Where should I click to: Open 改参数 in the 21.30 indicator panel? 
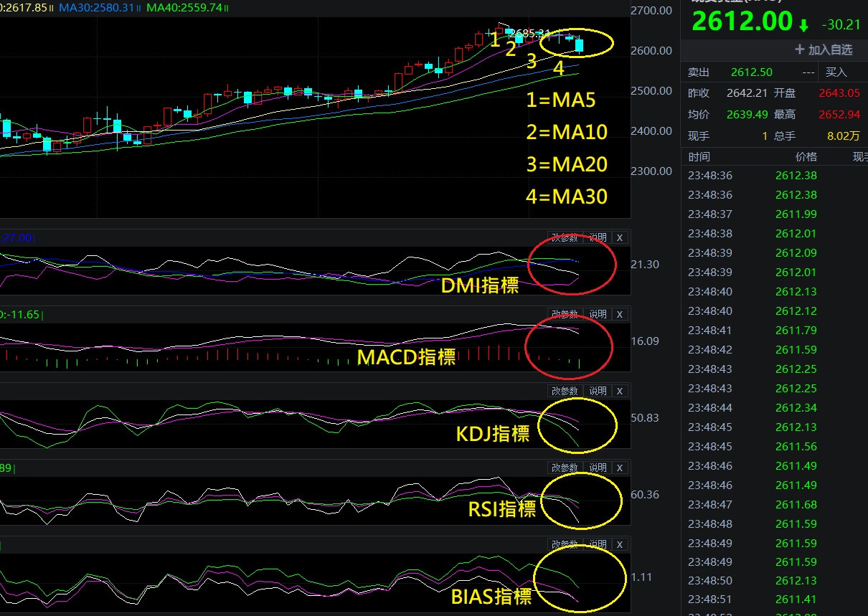pyautogui.click(x=565, y=237)
